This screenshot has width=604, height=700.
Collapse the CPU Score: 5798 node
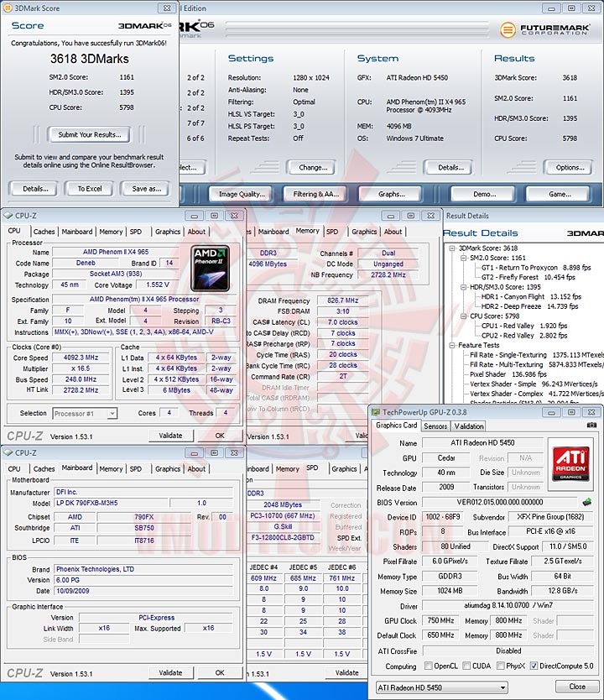pos(463,316)
